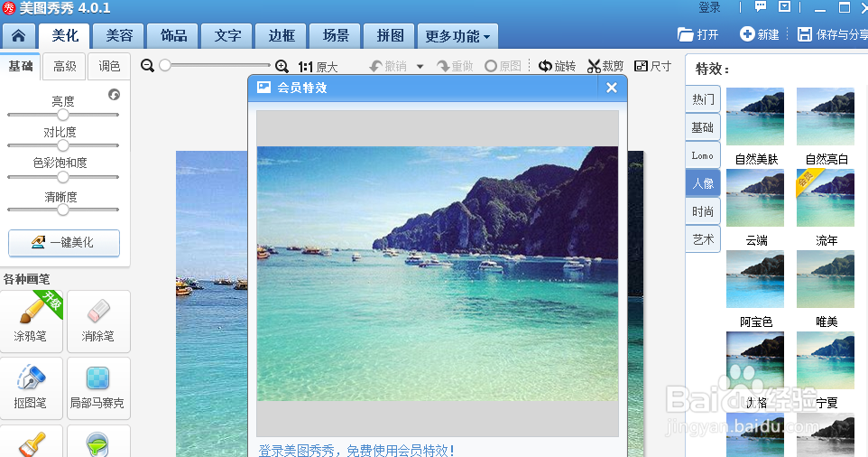Viewport: 868px width, 457px height.
Task: Click the 重做 redo button
Action: 455,67
